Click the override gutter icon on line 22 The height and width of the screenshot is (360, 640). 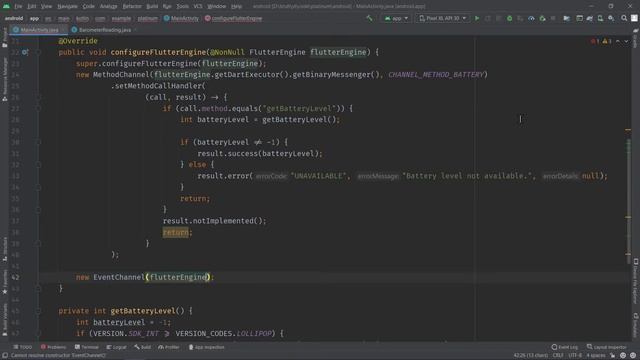click(x=25, y=52)
